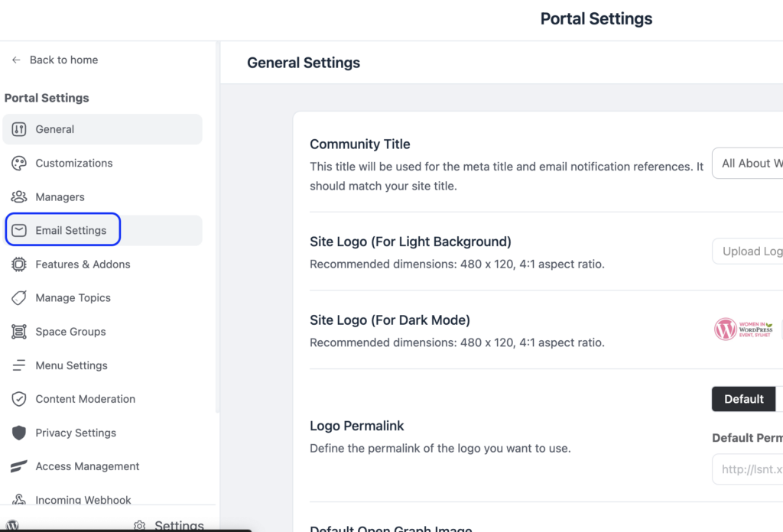Click the Incoming Webhook icon

tap(19, 499)
